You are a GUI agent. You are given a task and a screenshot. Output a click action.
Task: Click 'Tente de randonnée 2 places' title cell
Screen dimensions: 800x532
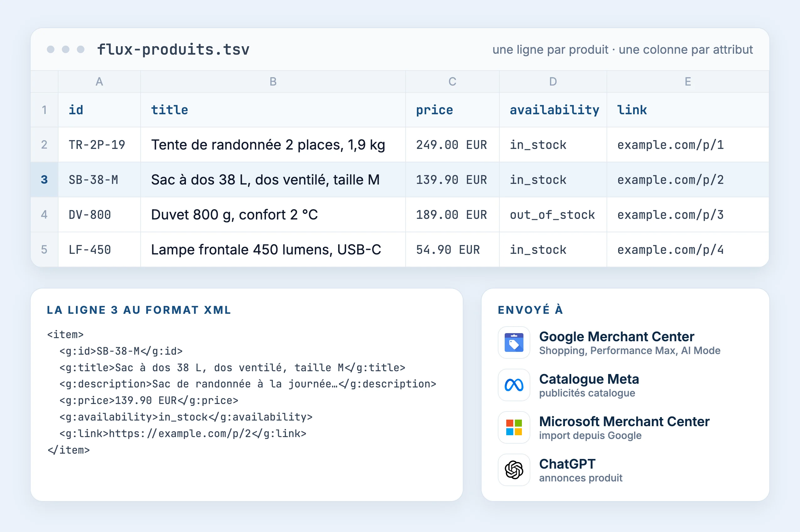click(273, 145)
